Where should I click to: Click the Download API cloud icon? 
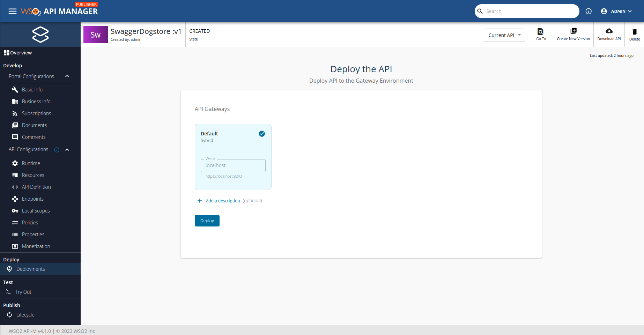click(x=609, y=31)
